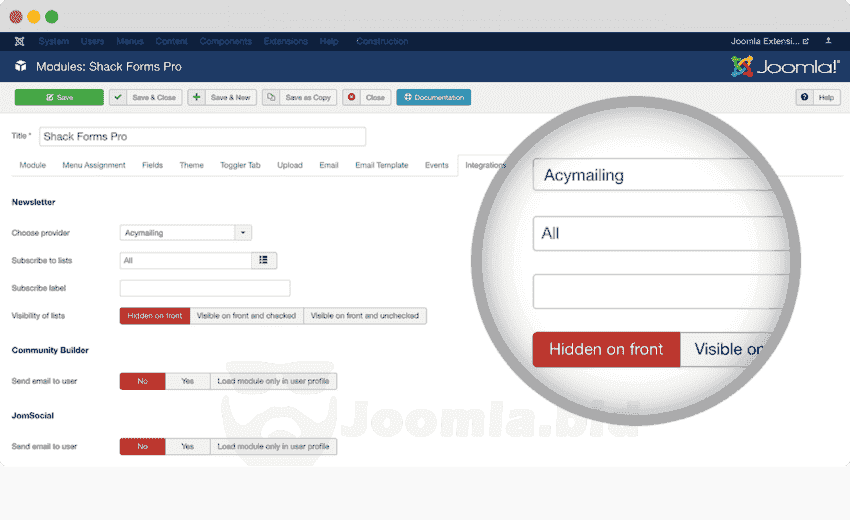Click the Save & Close checkmark icon
This screenshot has width=850, height=520.
click(118, 97)
